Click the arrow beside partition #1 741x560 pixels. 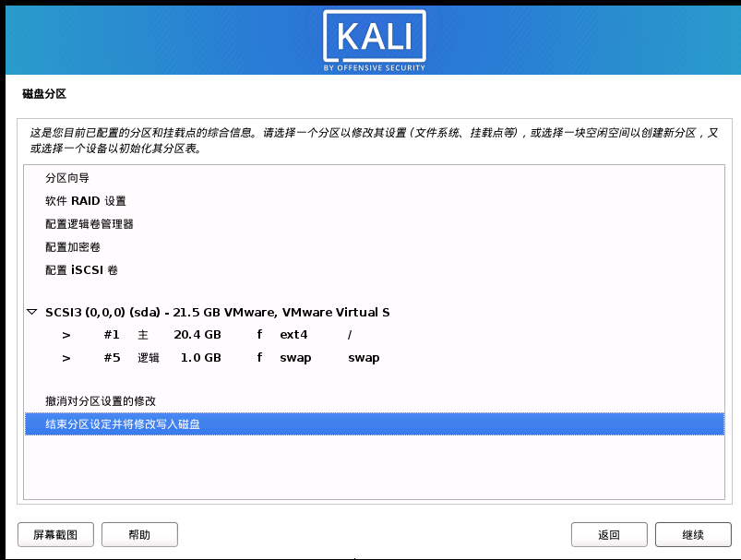pyautogui.click(x=66, y=335)
